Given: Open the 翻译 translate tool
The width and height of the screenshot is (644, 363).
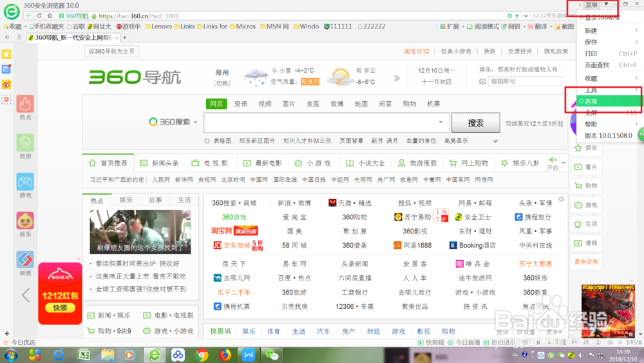Looking at the screenshot, I should [x=537, y=26].
